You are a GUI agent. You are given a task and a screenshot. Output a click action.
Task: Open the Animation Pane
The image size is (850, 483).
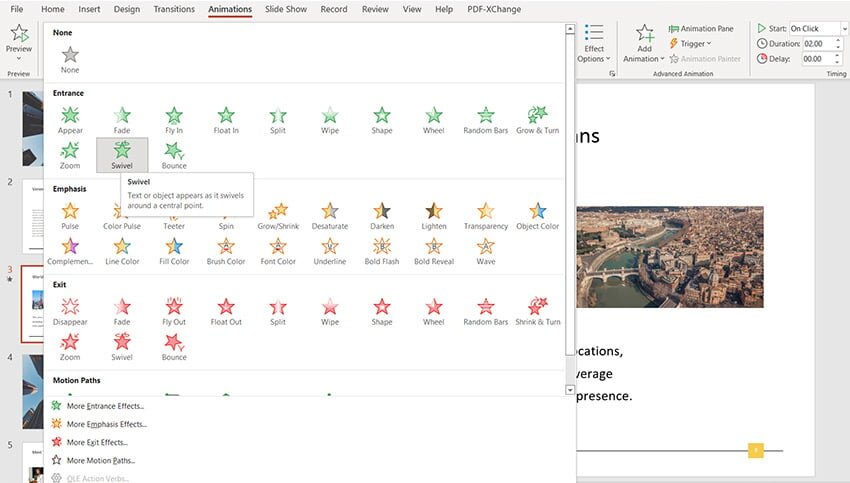[706, 29]
